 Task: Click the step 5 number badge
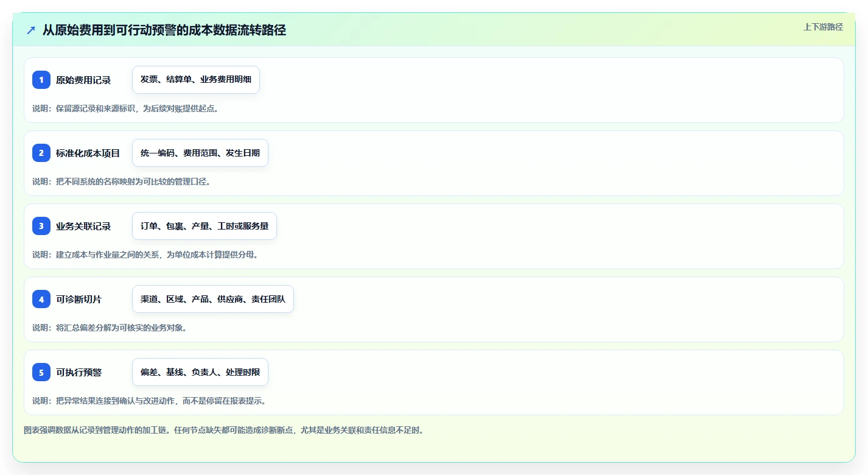41,372
